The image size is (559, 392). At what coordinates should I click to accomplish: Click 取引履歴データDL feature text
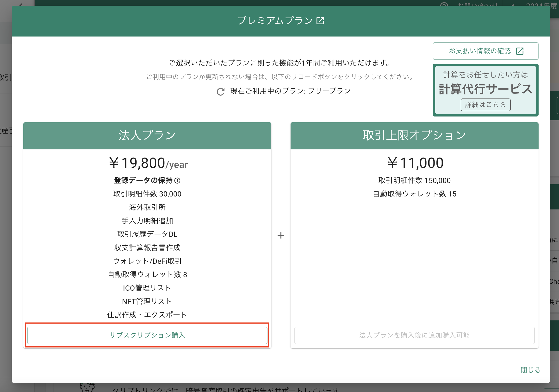147,234
